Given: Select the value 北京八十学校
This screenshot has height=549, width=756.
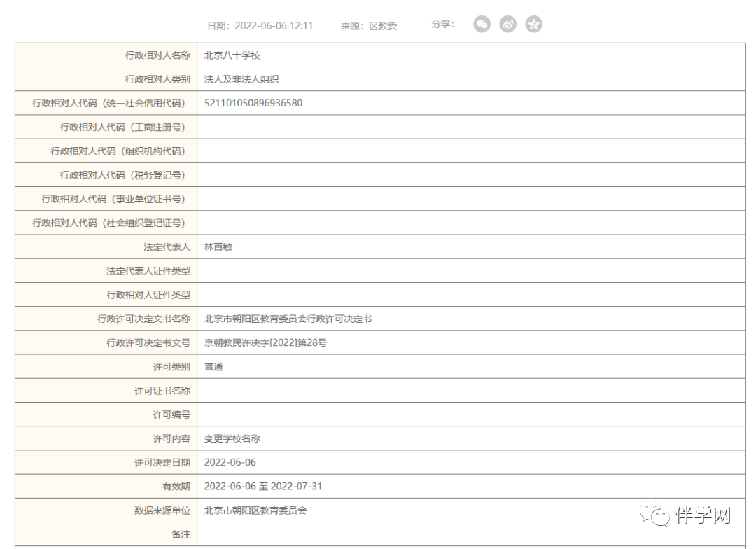Looking at the screenshot, I should [232, 55].
